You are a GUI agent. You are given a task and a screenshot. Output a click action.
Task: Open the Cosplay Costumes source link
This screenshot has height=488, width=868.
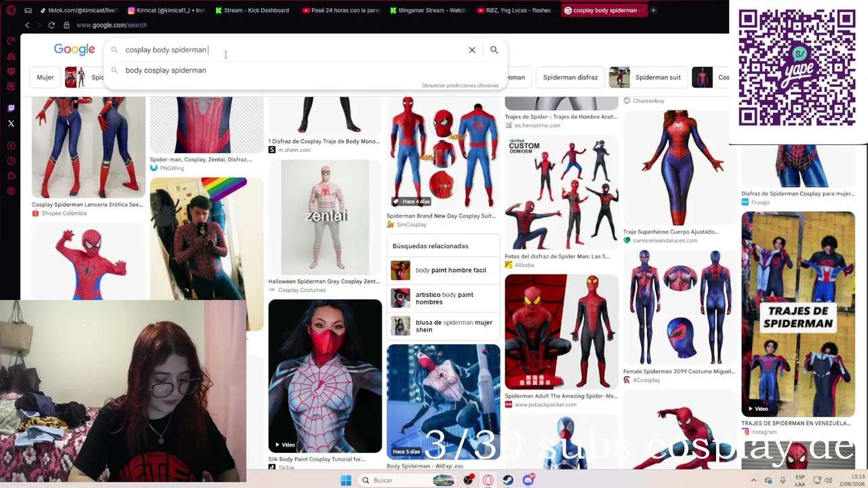point(297,290)
